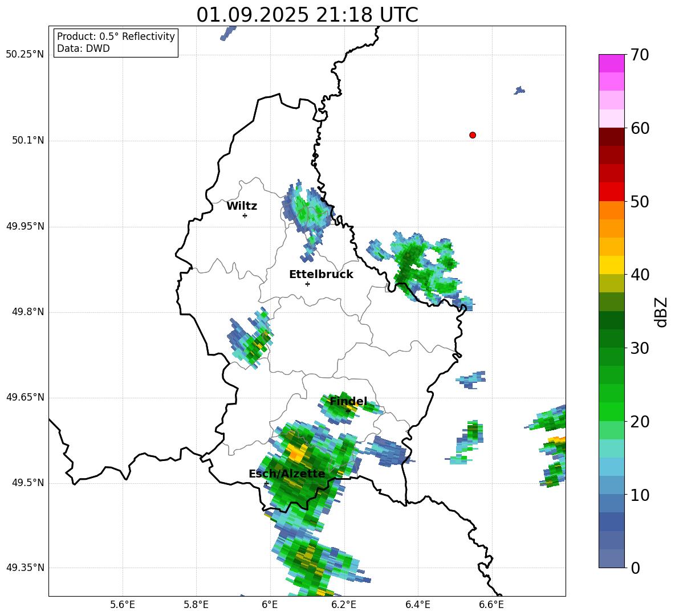675x616 pixels.
Task: Click the magenta swatch at top of colorbar
Action: [611, 63]
